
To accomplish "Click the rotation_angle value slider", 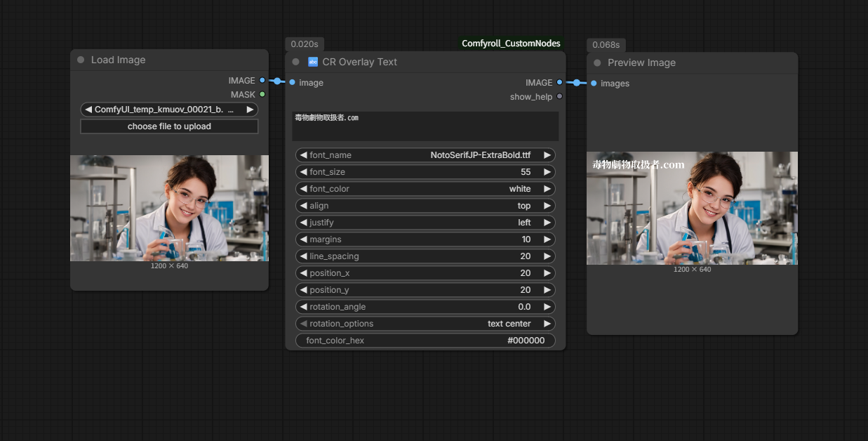I will pos(425,307).
